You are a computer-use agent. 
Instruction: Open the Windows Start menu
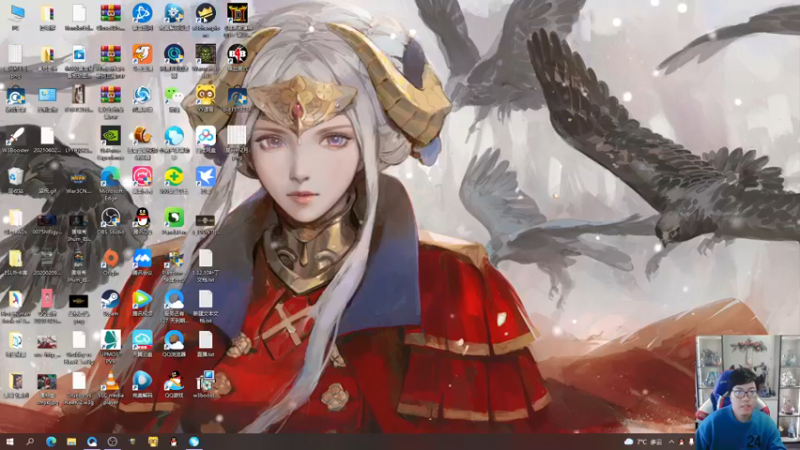tap(10, 442)
